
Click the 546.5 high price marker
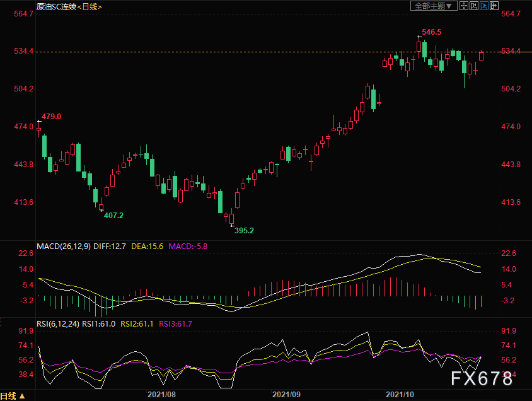tap(432, 32)
